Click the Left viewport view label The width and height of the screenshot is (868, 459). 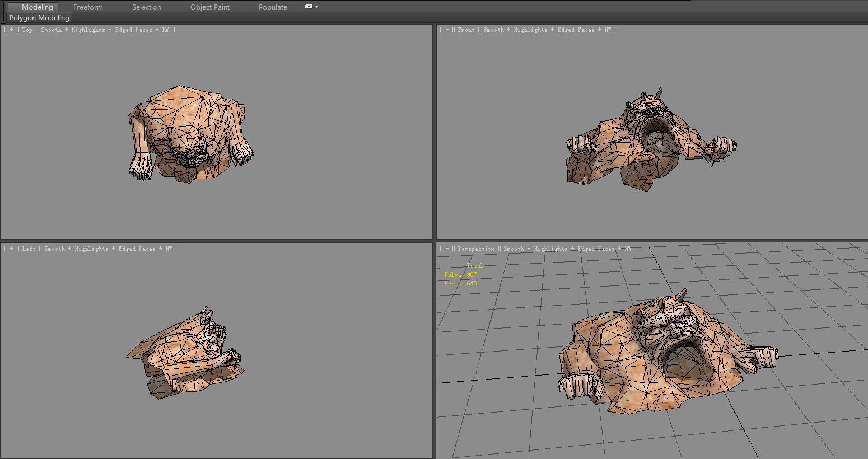[x=29, y=249]
